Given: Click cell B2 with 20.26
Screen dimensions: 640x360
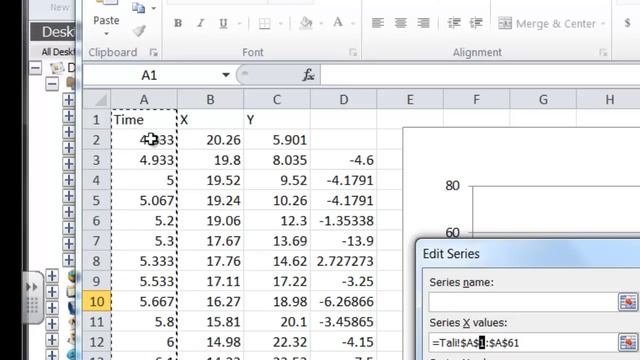Looking at the screenshot, I should pyautogui.click(x=211, y=140).
